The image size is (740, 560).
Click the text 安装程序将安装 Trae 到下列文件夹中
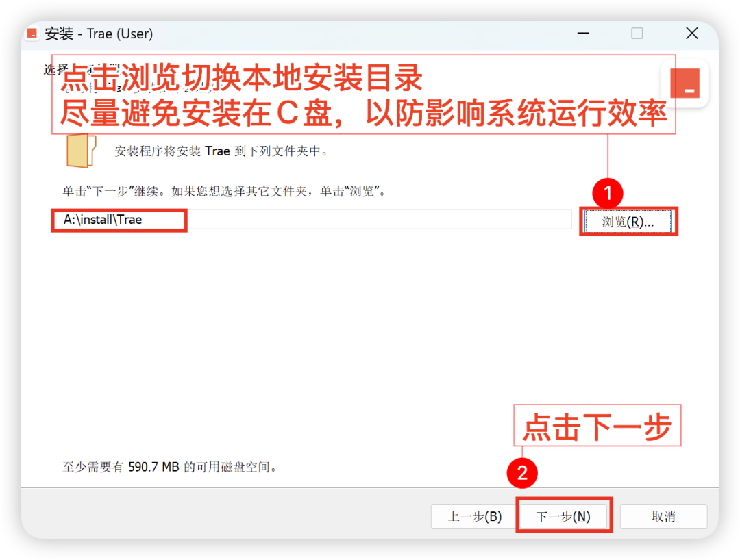coord(221,151)
